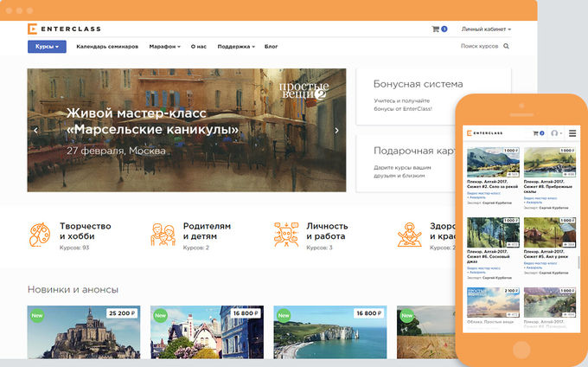Click the head icon for Личность и работа
Screen dimensions: 588x367
tap(286, 235)
